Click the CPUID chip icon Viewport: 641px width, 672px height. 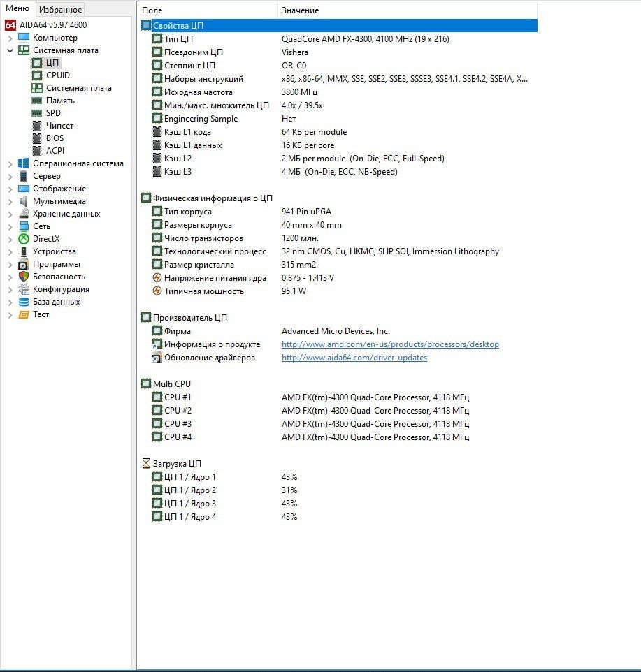click(37, 75)
